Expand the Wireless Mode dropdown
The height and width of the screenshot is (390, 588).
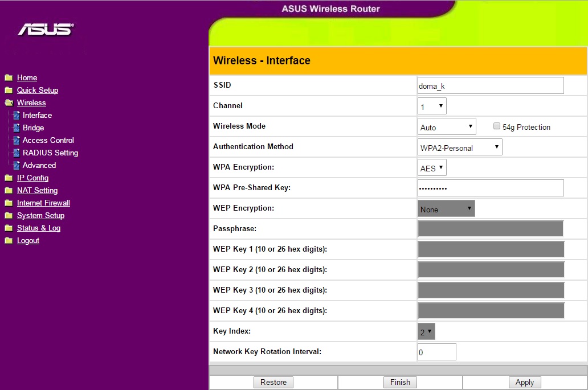(447, 127)
